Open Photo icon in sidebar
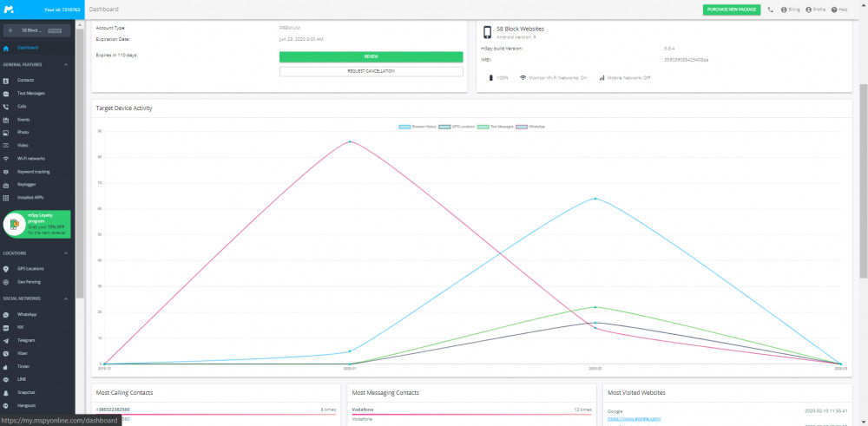Screen dimensions: 868x426 click(6, 133)
